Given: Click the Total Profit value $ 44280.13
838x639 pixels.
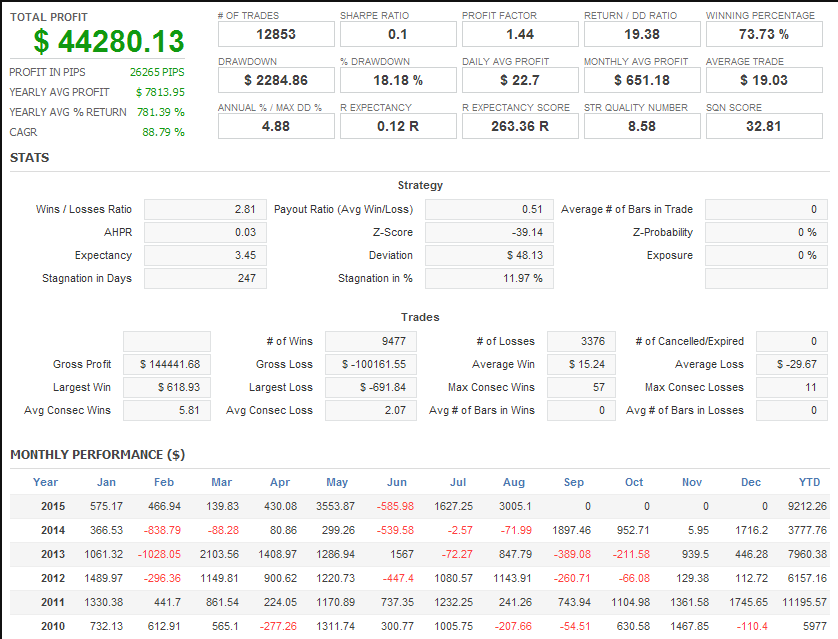Looking at the screenshot, I should pyautogui.click(x=109, y=41).
